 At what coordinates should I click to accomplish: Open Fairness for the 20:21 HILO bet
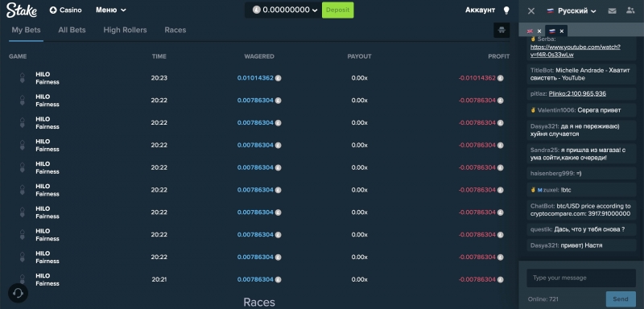[x=47, y=283]
